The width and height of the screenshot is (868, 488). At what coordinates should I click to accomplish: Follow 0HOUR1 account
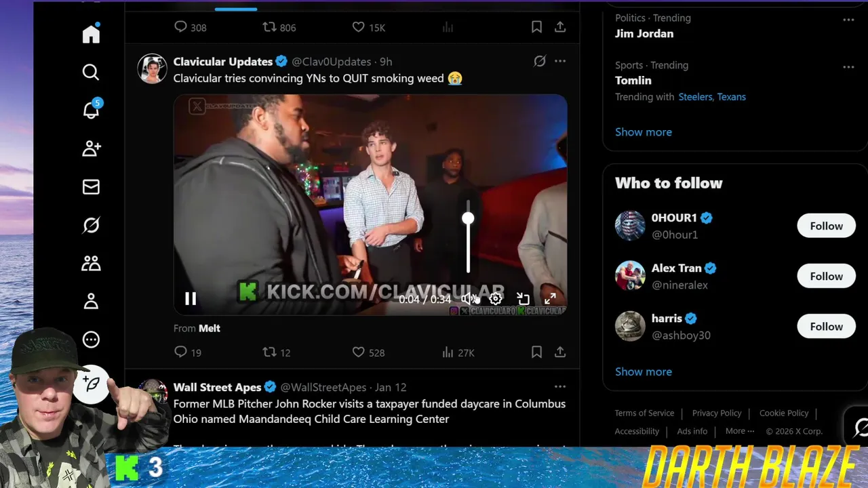(x=826, y=226)
